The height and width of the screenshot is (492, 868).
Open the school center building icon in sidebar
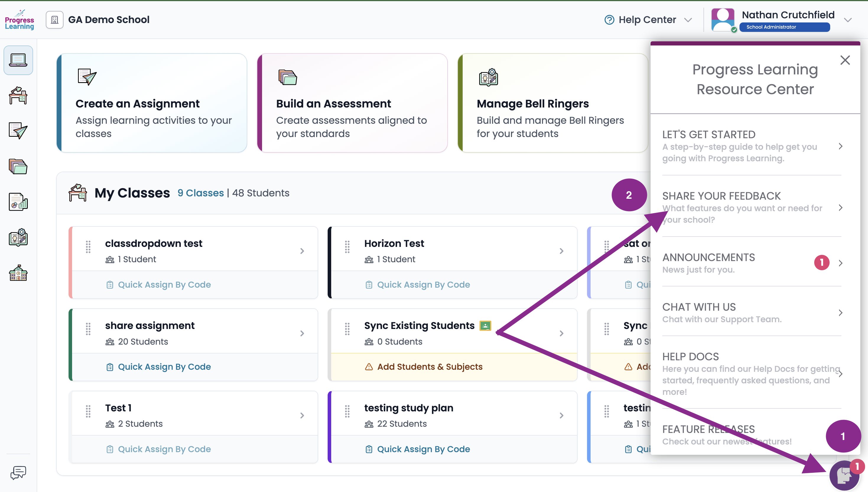[18, 273]
